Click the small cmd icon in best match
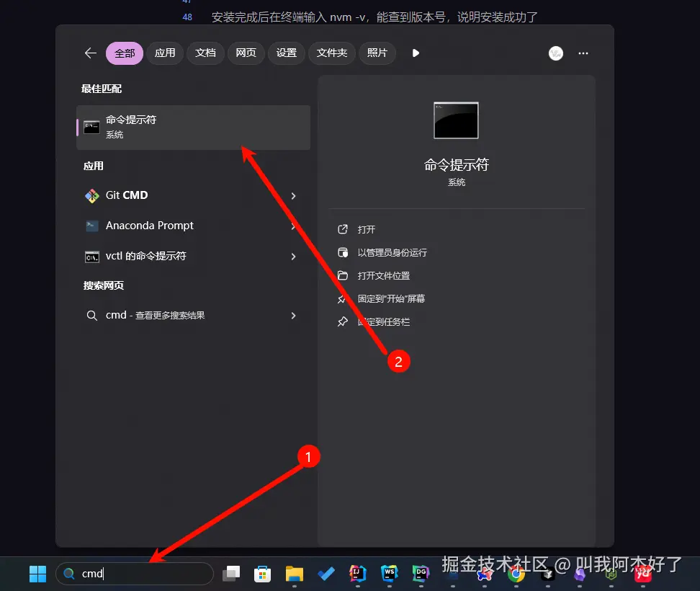 91,128
